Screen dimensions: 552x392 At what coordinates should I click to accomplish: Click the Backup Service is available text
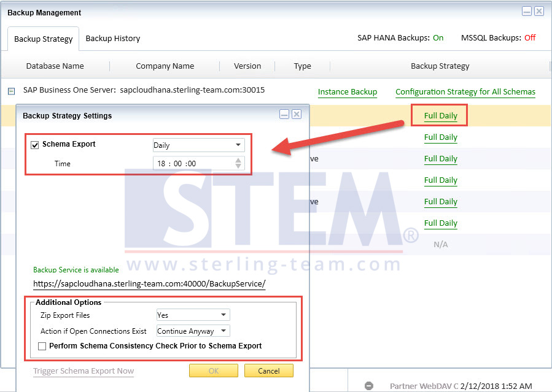coord(76,270)
